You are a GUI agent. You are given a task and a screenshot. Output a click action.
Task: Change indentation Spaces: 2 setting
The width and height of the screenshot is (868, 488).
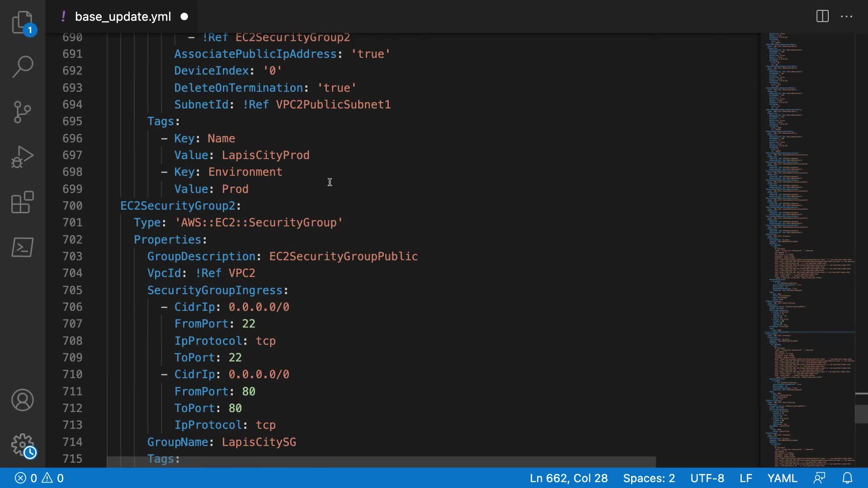pos(649,478)
